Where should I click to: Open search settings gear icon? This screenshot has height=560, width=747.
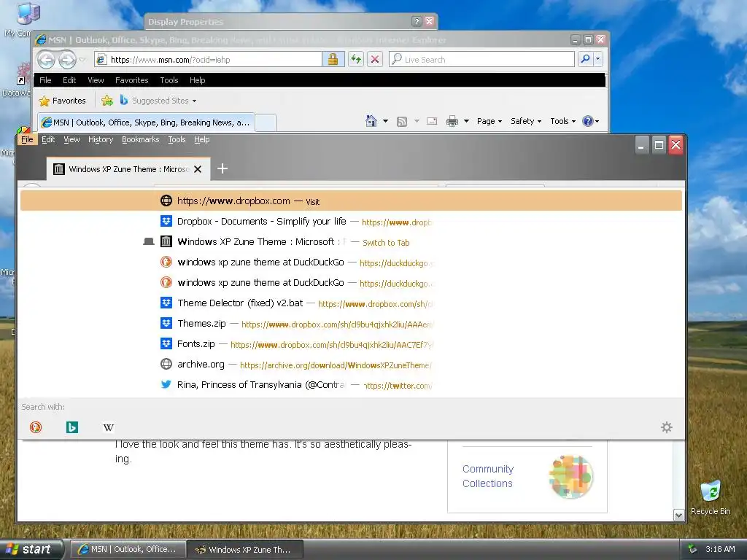(x=667, y=427)
